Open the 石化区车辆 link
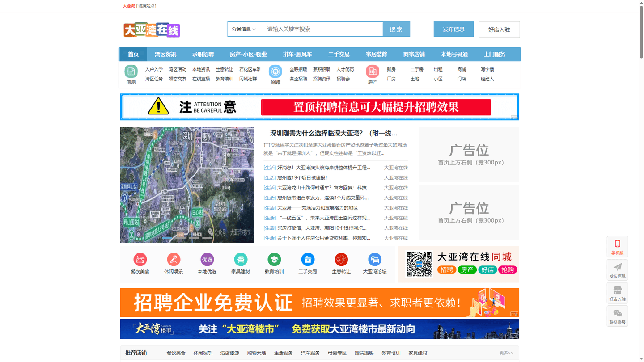The width and height of the screenshot is (644, 362). (x=250, y=69)
